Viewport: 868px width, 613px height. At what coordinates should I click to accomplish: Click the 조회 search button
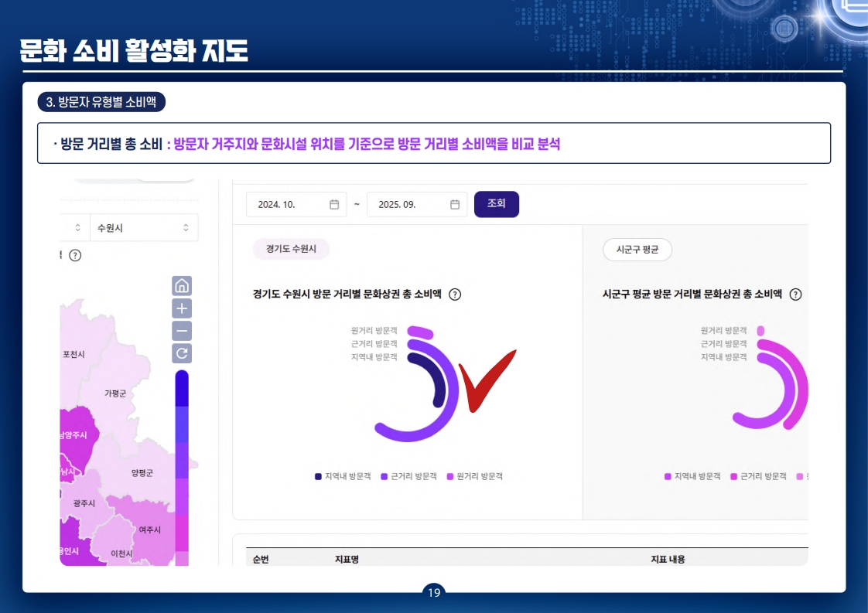[x=496, y=203]
